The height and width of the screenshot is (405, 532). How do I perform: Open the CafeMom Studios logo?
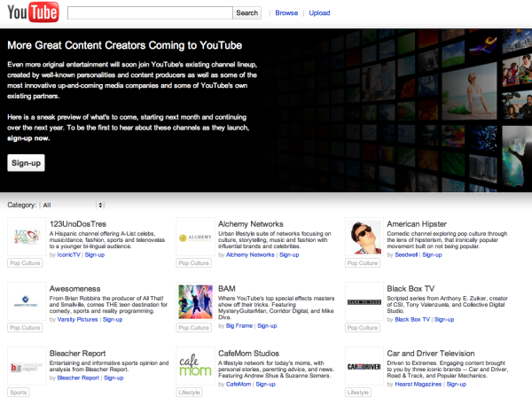point(195,364)
